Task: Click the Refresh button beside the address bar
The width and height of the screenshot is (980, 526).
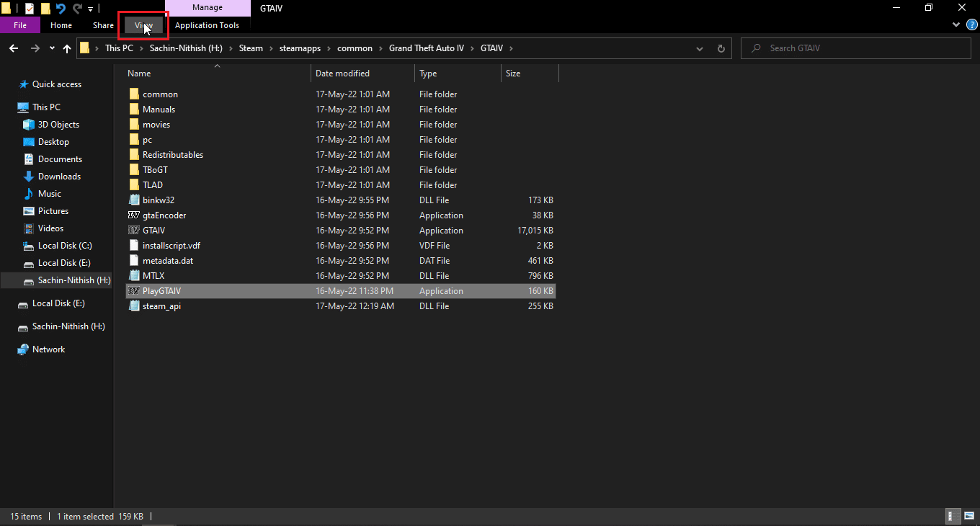Action: (721, 48)
